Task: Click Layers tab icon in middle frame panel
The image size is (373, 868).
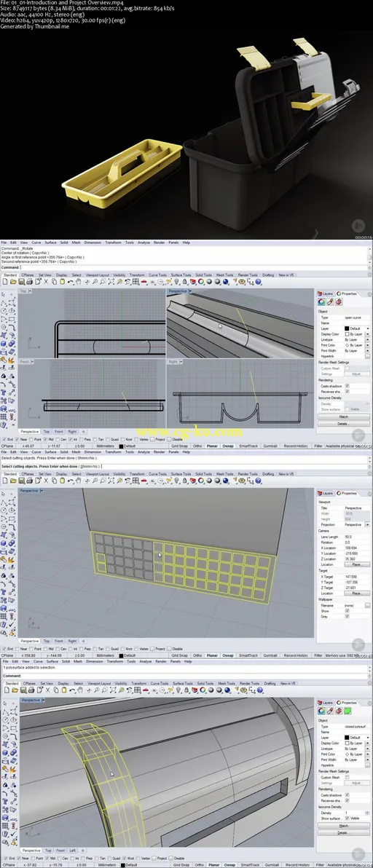Action: tap(320, 493)
